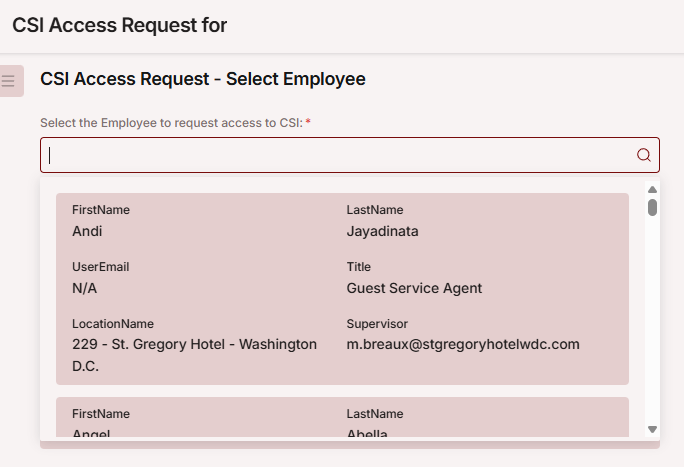Screen dimensions: 684x467
Task: Click the m.breaux@stgregoryhotelwdc.com supervisor email
Action: point(463,344)
